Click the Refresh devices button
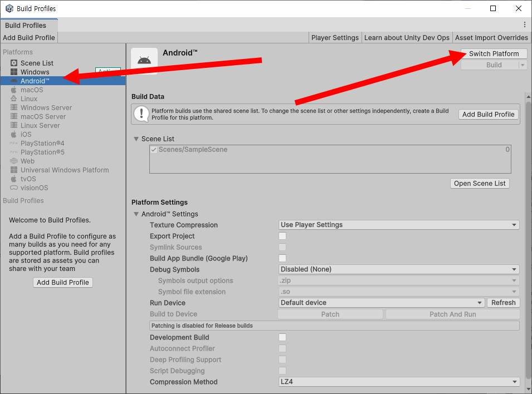 point(503,303)
